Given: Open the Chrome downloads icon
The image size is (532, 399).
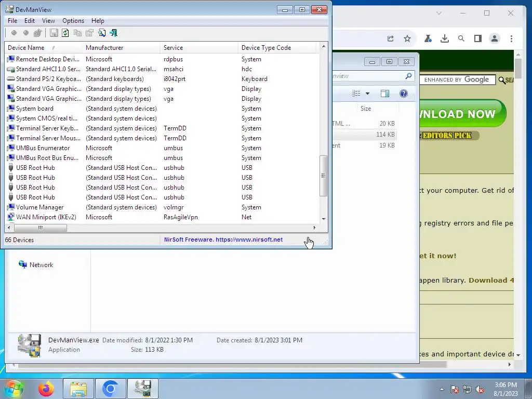Looking at the screenshot, I should point(445,38).
